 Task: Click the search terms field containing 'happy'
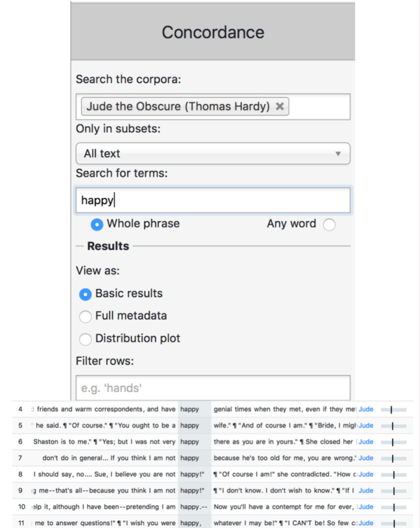click(x=213, y=200)
